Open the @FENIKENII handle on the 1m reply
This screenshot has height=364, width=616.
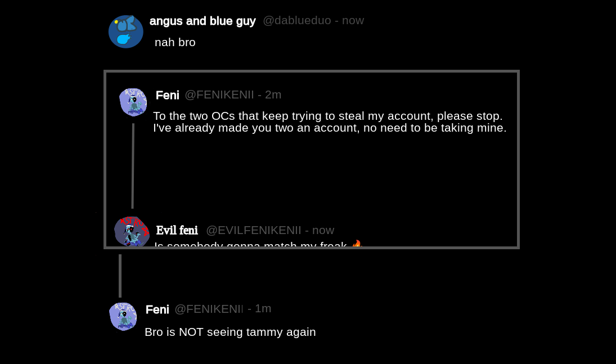[x=209, y=309]
